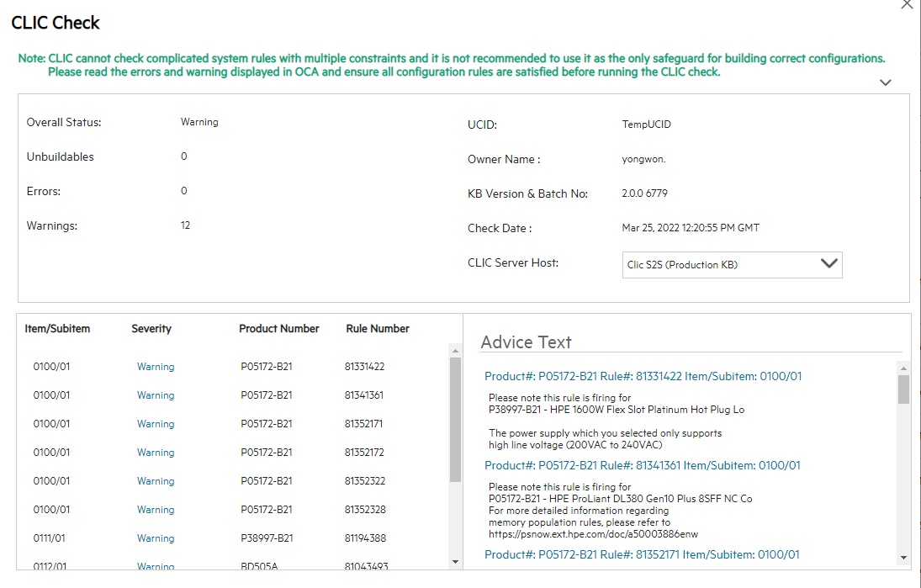Select rule number 81352322 cell
This screenshot has height=588, width=921.
point(365,481)
